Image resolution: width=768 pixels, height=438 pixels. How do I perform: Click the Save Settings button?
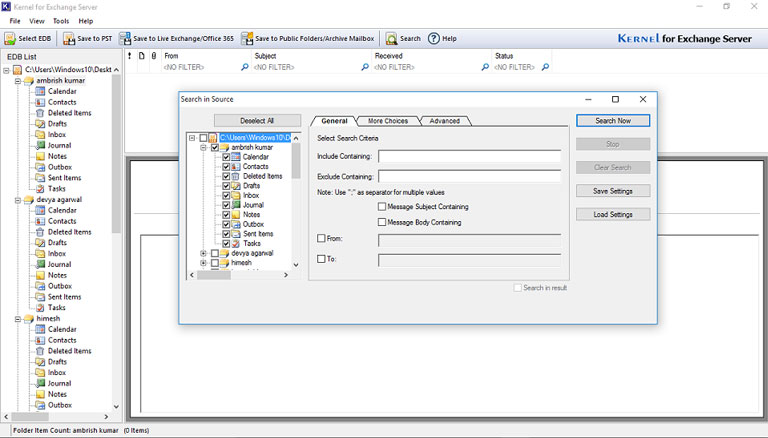(613, 191)
